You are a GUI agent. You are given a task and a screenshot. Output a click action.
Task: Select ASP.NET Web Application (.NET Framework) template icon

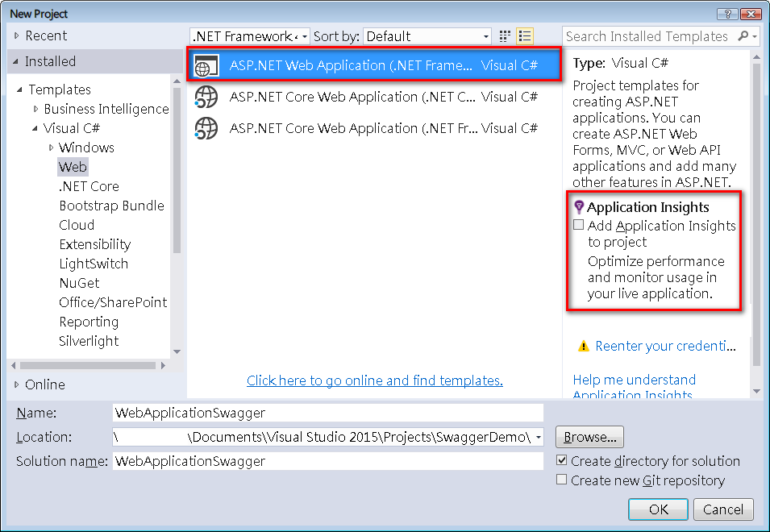tap(206, 66)
